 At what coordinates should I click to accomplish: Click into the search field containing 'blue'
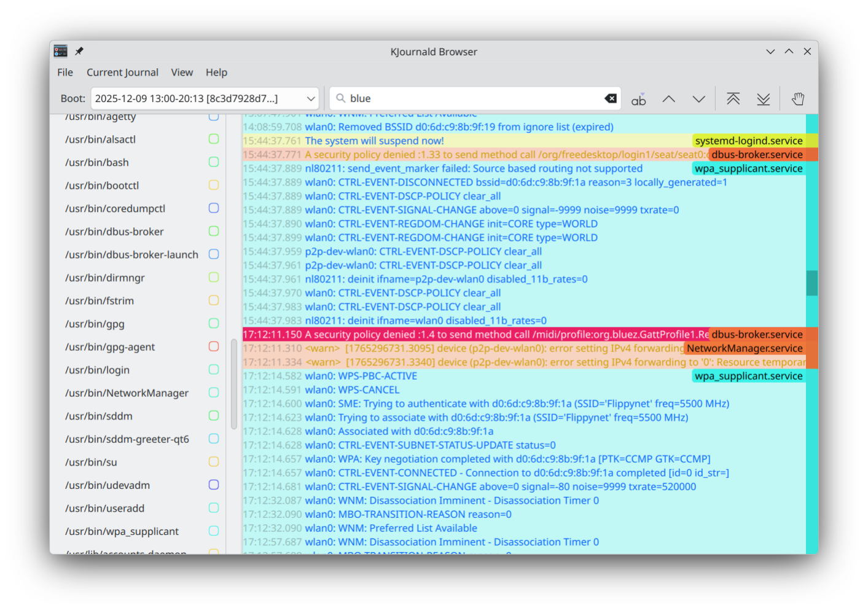[473, 98]
